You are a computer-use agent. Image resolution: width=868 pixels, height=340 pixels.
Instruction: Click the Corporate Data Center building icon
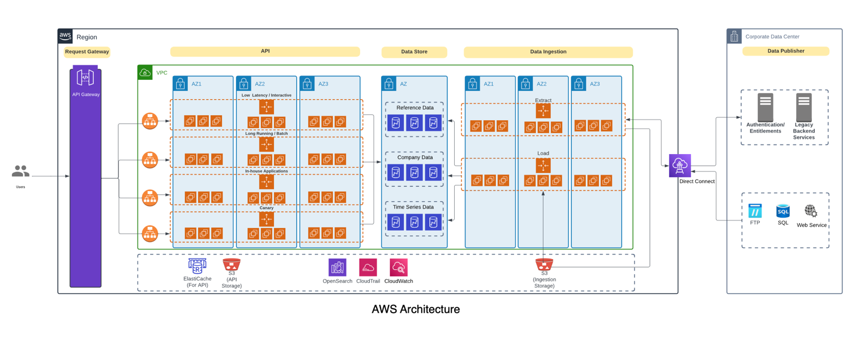coord(734,36)
